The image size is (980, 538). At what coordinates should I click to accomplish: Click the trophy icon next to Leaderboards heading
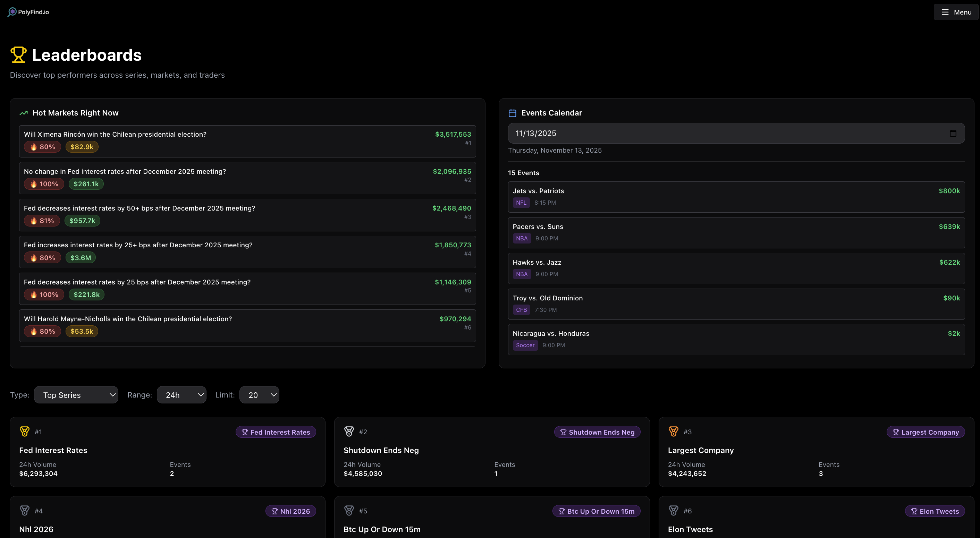click(18, 54)
